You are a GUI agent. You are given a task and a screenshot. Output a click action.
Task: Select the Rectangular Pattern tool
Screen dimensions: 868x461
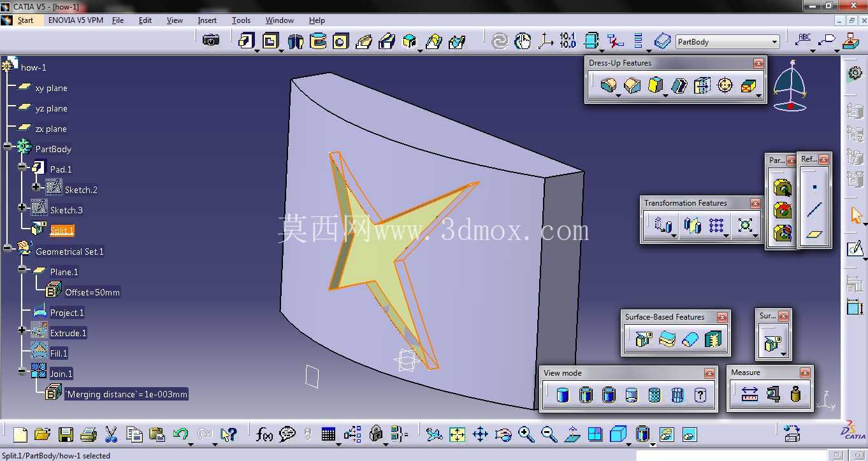click(717, 225)
